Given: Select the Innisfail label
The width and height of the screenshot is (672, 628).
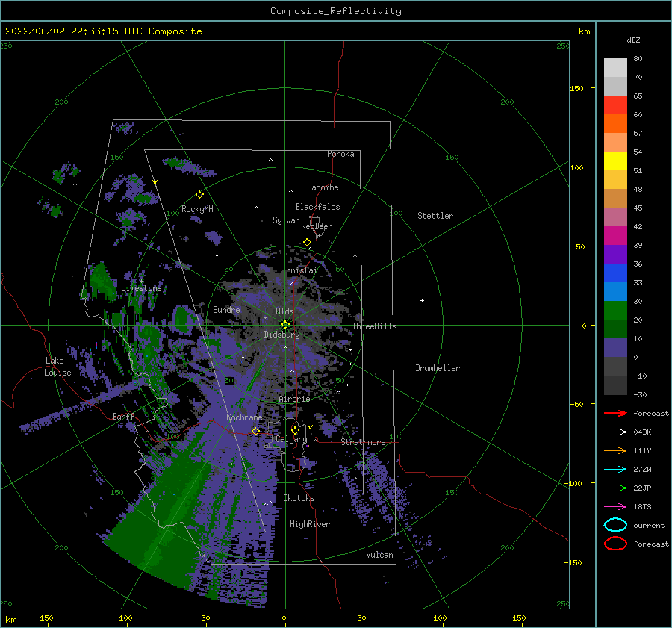Looking at the screenshot, I should pos(302,270).
